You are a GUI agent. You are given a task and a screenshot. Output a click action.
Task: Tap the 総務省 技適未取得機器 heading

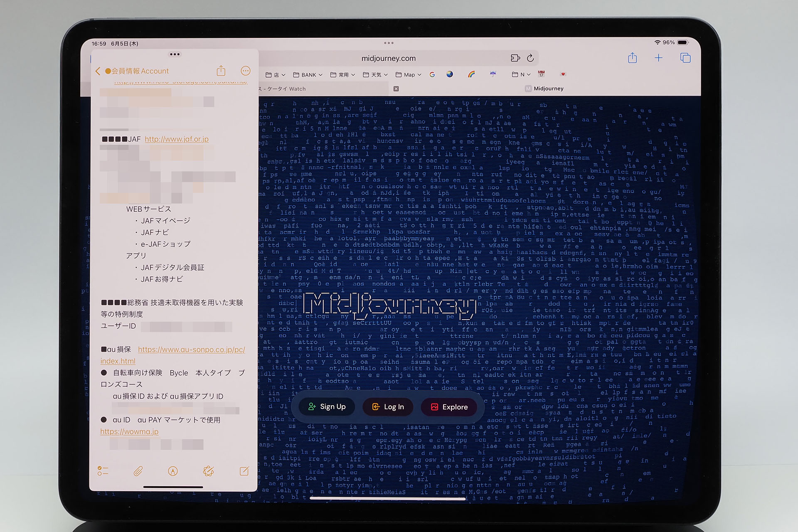[x=172, y=308]
